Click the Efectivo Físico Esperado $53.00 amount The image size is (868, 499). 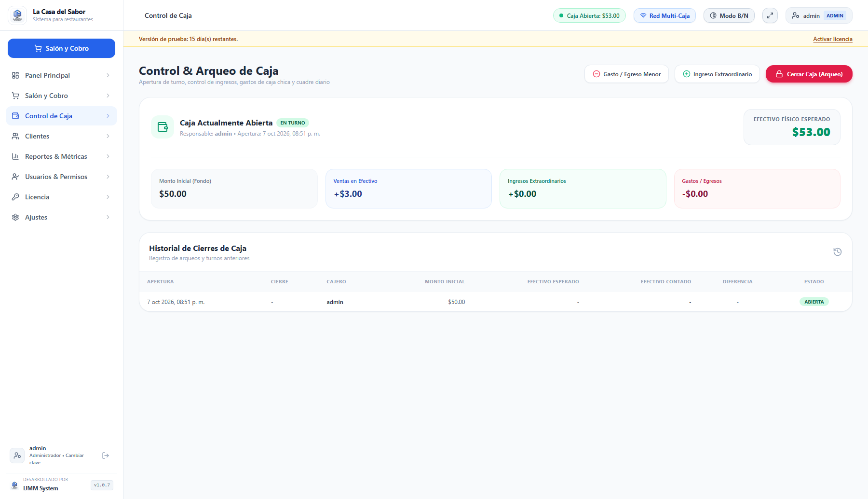(x=811, y=132)
